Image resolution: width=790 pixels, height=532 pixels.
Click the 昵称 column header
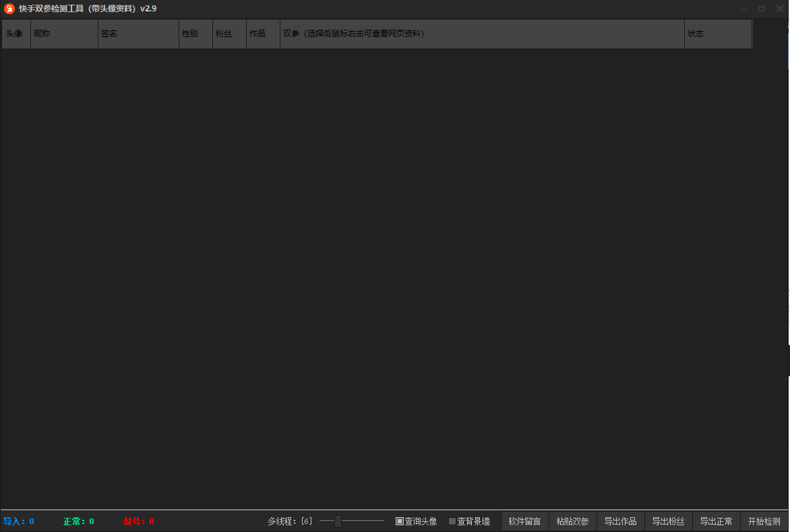[x=64, y=34]
